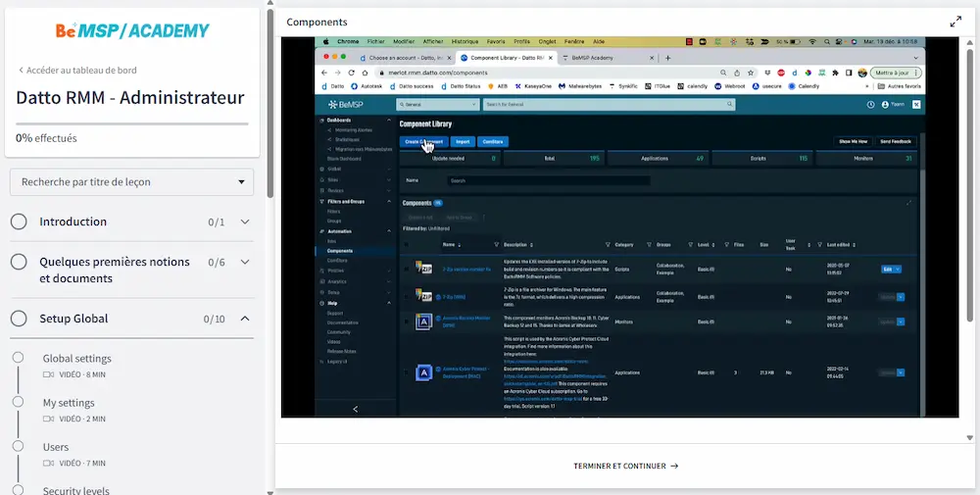Expand the lesson to fullscreen view
980x495 pixels.
point(955,22)
